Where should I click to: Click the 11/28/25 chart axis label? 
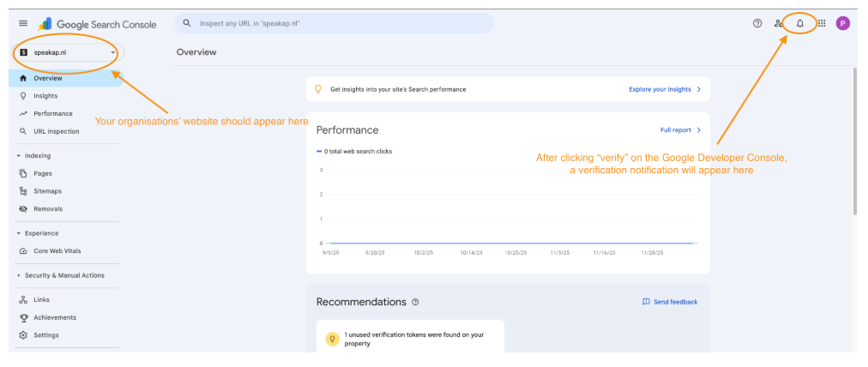652,252
